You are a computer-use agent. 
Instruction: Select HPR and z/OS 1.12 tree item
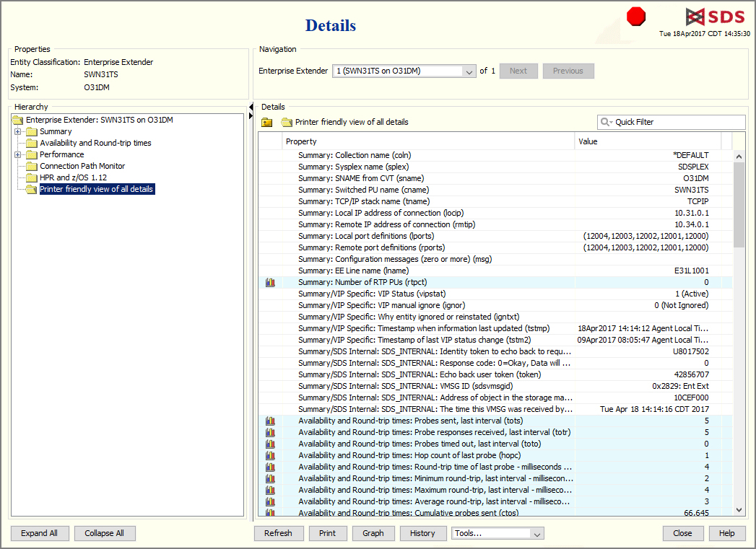[x=73, y=177]
